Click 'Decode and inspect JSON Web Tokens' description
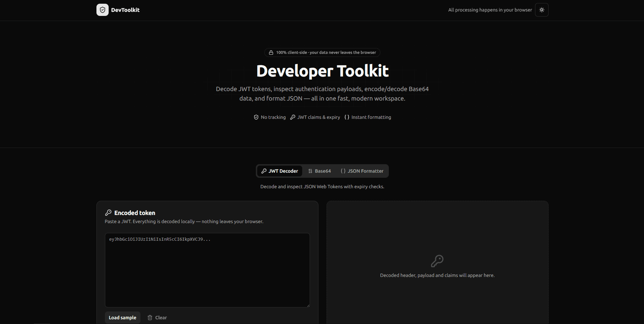Image resolution: width=644 pixels, height=324 pixels. [322, 187]
